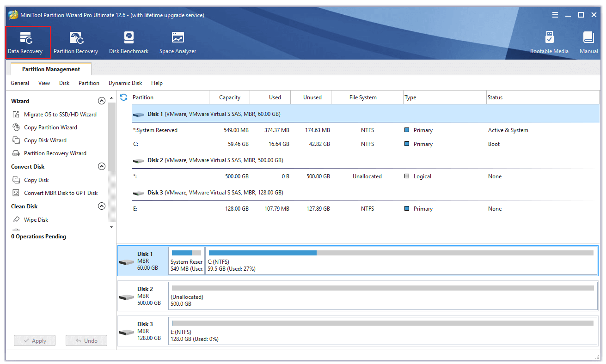The image size is (606, 364).
Task: Click the Unallocated 500.0 GB block
Action: click(x=383, y=296)
